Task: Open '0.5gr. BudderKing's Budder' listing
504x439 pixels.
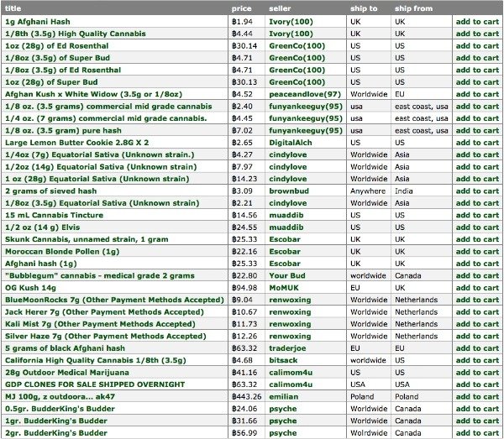Action: [x=60, y=409]
